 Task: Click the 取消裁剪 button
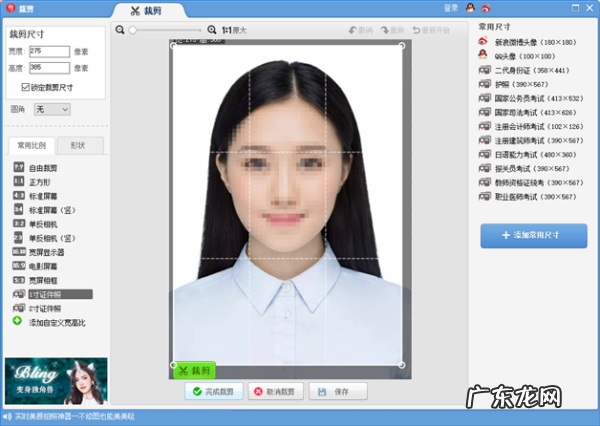(275, 392)
